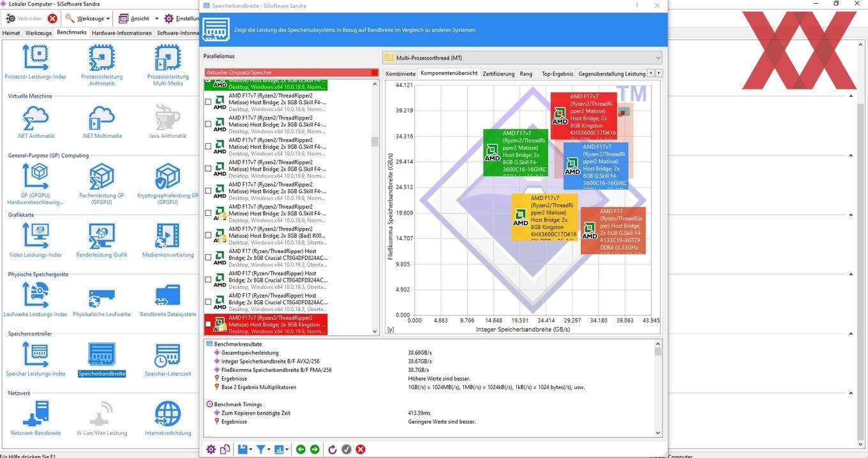
Task: Switch to the Rang tab
Action: click(x=526, y=73)
